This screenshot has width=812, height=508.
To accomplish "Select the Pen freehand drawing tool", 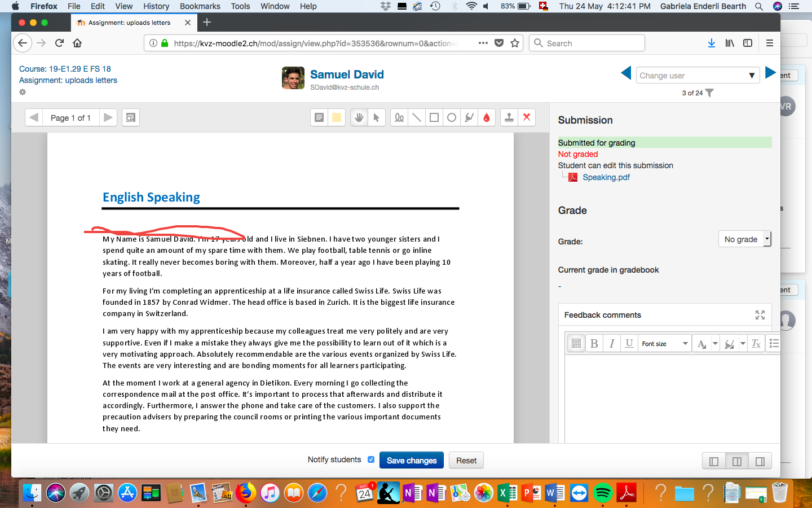I will 399,117.
